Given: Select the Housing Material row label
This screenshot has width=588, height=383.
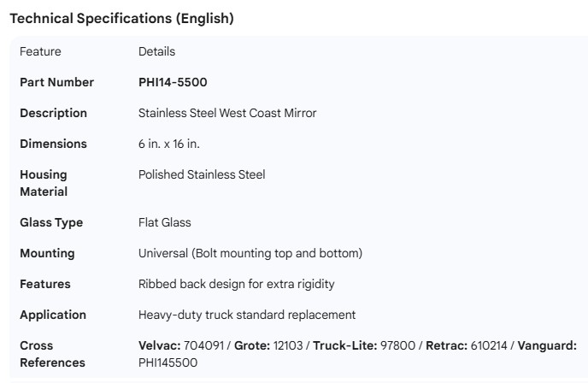Looking at the screenshot, I should click(x=44, y=183).
